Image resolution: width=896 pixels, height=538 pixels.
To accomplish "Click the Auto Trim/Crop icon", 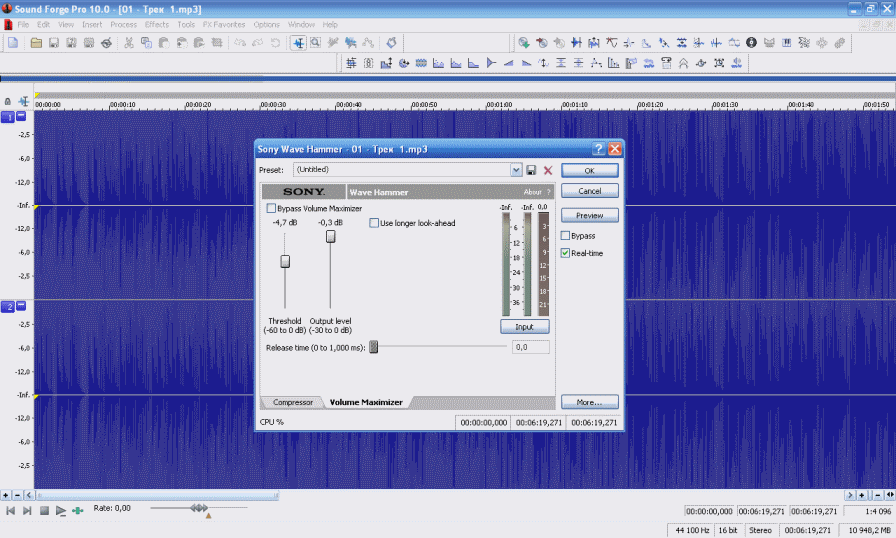I will (351, 63).
